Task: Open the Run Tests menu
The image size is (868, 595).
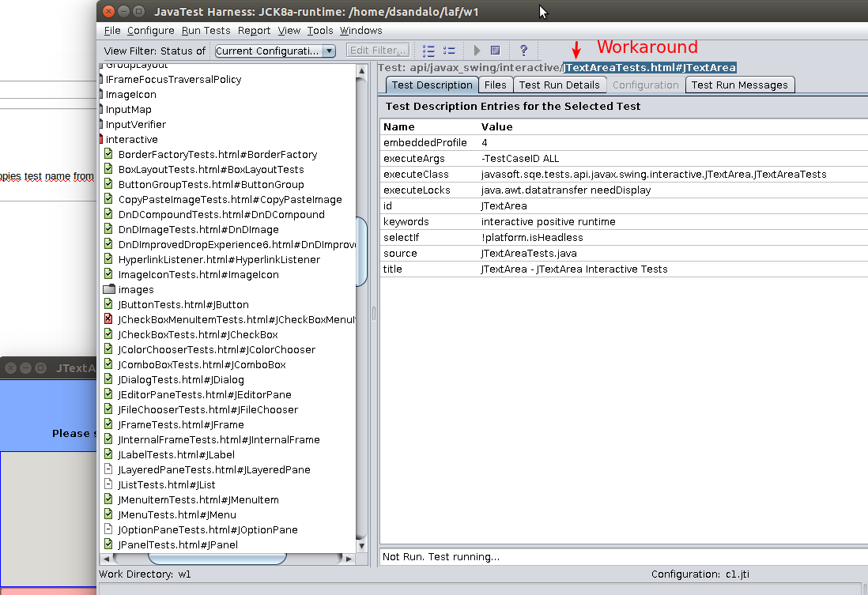Action: [x=206, y=31]
